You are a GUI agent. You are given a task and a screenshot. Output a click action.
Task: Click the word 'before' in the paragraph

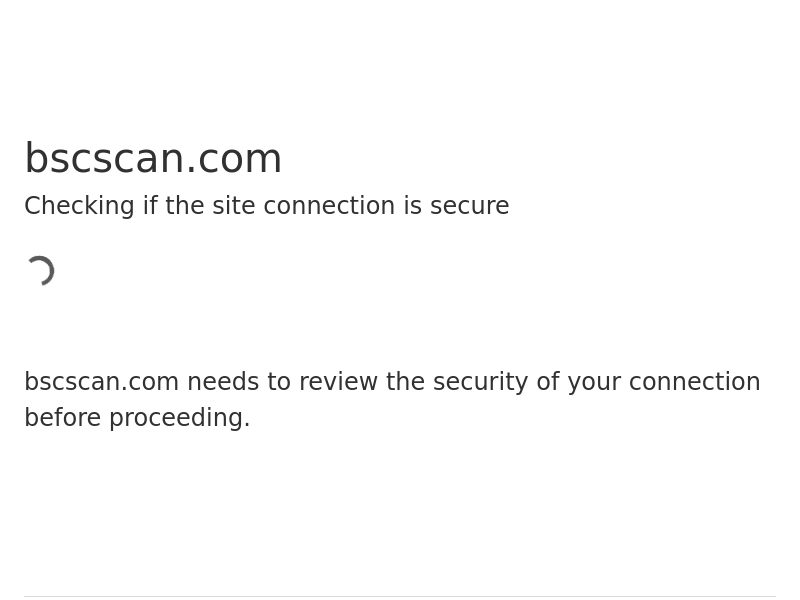click(63, 418)
